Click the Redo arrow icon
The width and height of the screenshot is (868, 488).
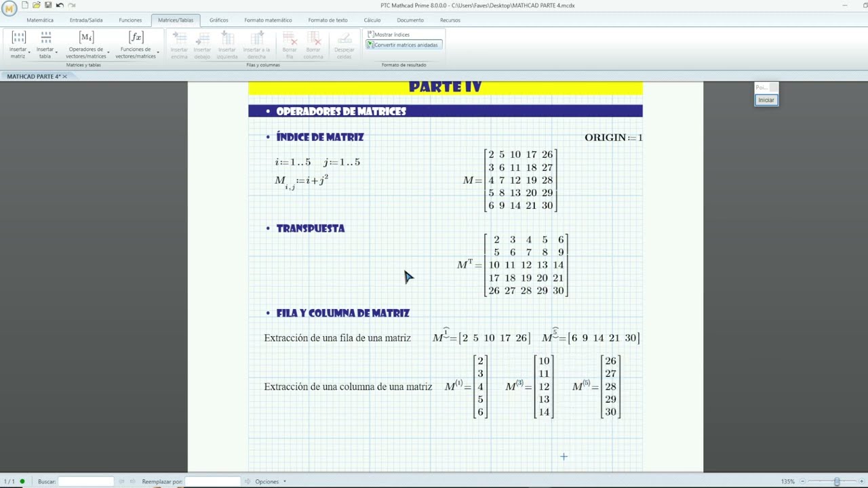coord(72,5)
